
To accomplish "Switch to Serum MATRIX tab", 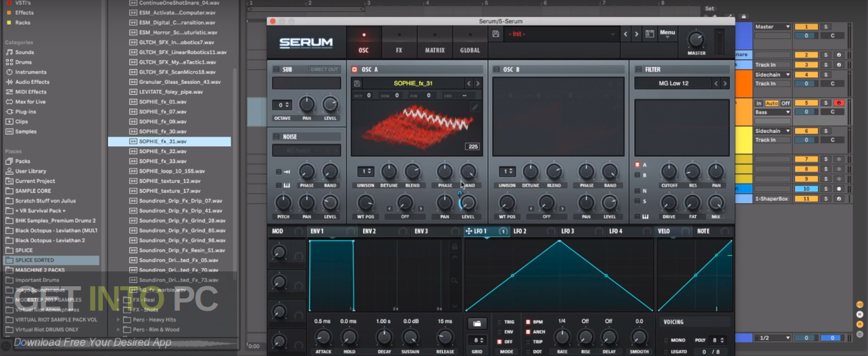I will click(435, 43).
